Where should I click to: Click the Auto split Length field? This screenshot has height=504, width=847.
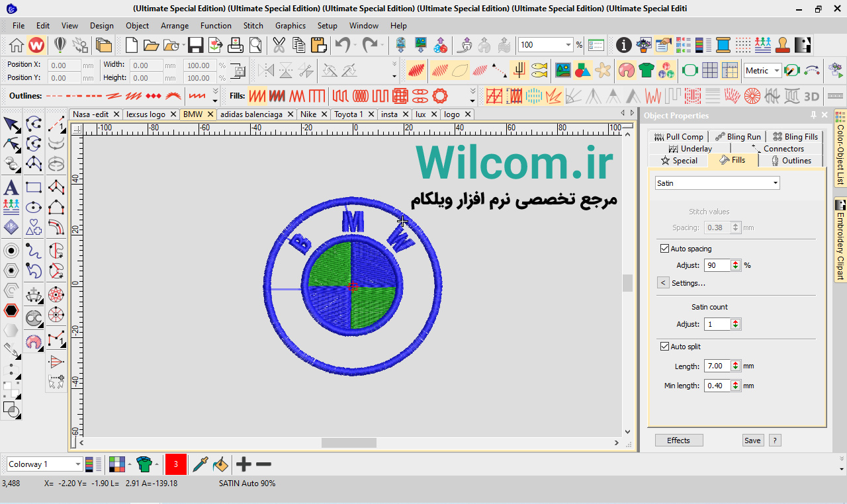tap(717, 366)
